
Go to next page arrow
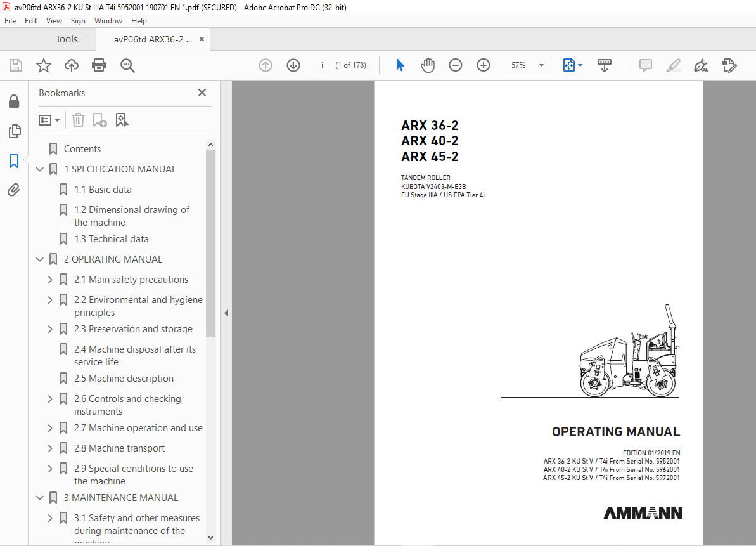(x=293, y=65)
